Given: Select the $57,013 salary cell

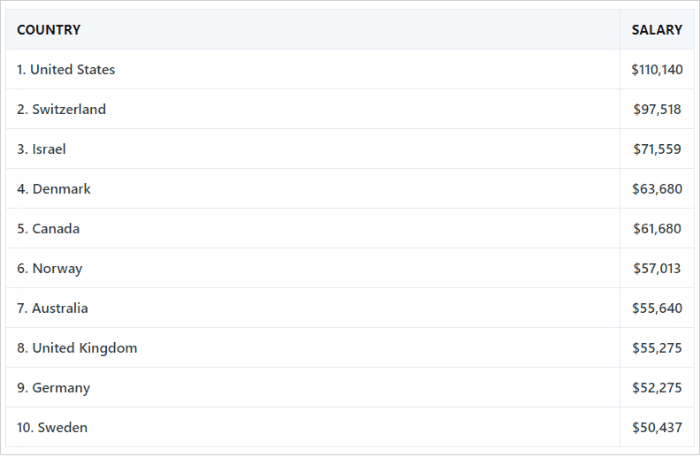Looking at the screenshot, I should [657, 268].
